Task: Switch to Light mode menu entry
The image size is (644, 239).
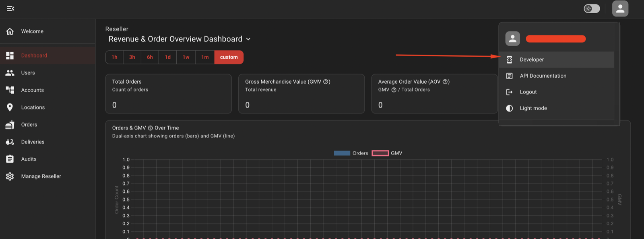Action: [x=556, y=108]
